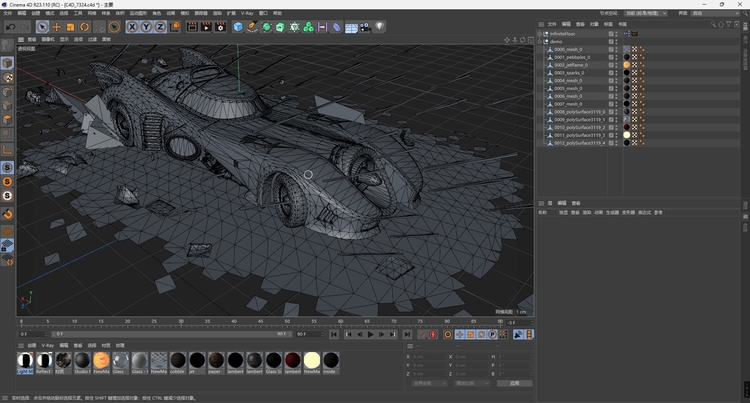Select the cobble material thumbnail
750x403 pixels.
[177, 363]
